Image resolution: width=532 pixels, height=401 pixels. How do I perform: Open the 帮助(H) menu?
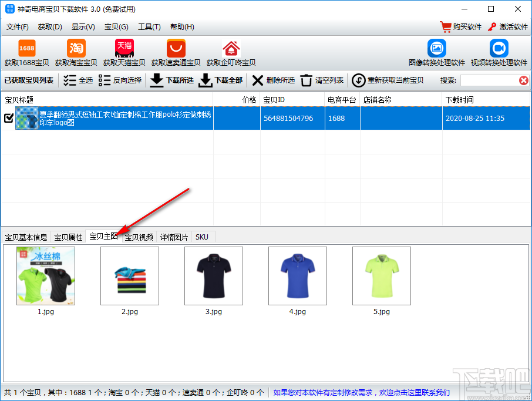pos(182,27)
